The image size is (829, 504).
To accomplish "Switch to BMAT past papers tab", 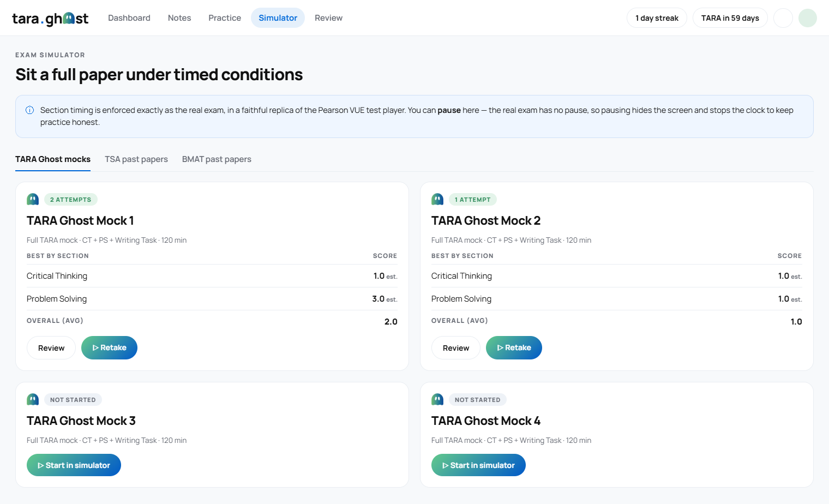I will pos(217,159).
